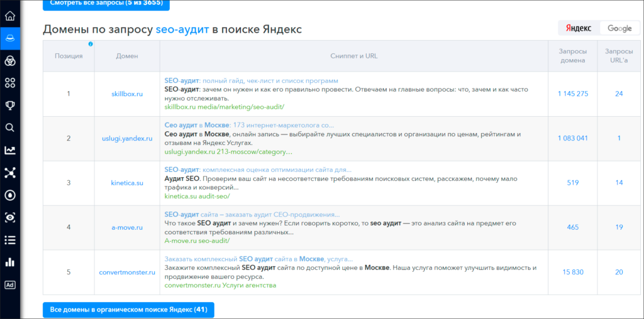Open the three overlapping circles sidebar icon
Viewport: 644px width, 319px height.
tap(10, 61)
